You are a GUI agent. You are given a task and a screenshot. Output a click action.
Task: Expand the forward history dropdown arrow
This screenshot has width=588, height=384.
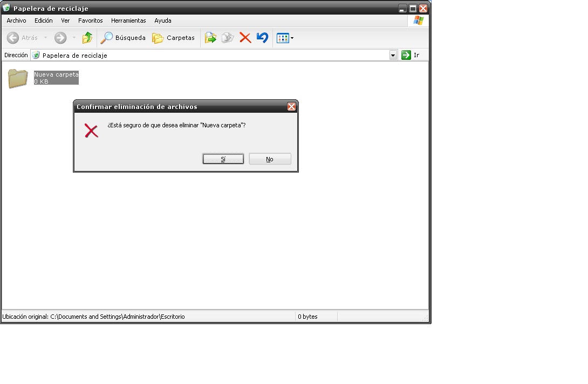[x=74, y=38]
